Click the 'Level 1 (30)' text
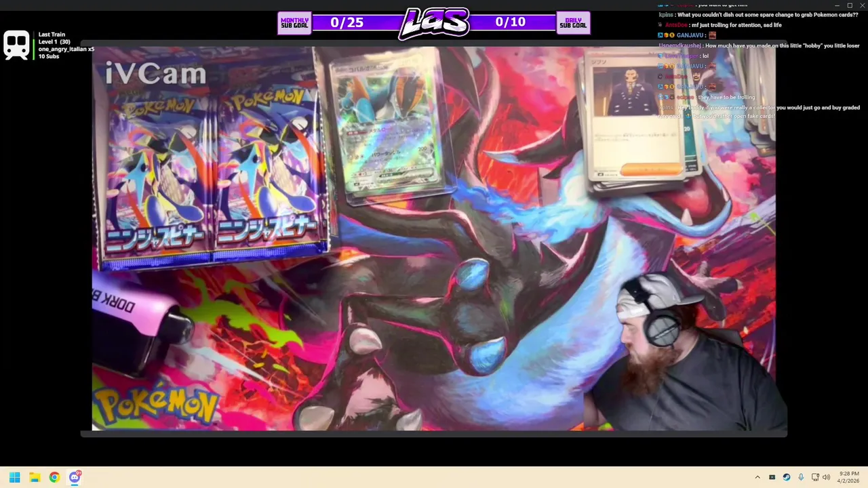The height and width of the screenshot is (488, 868). click(54, 42)
